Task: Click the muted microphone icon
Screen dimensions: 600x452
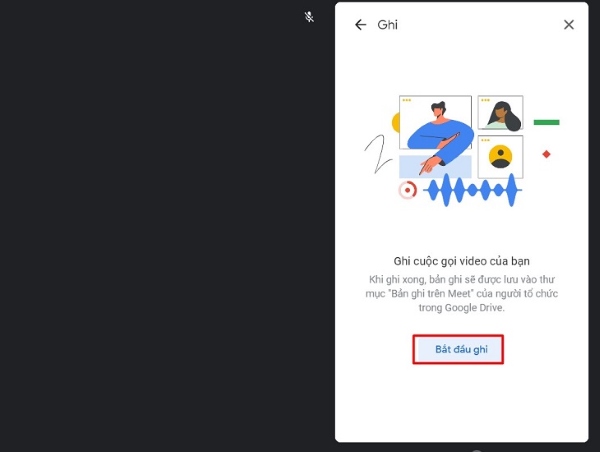Action: (x=309, y=17)
